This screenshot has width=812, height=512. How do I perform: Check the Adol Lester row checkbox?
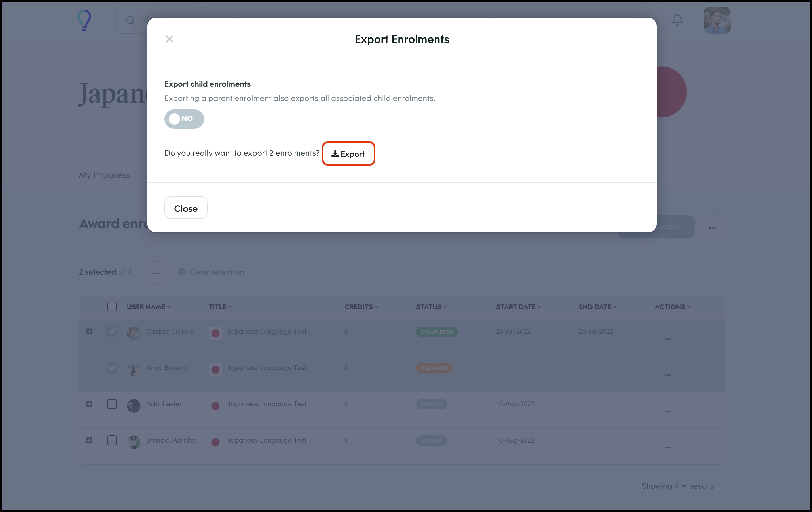pos(112,404)
